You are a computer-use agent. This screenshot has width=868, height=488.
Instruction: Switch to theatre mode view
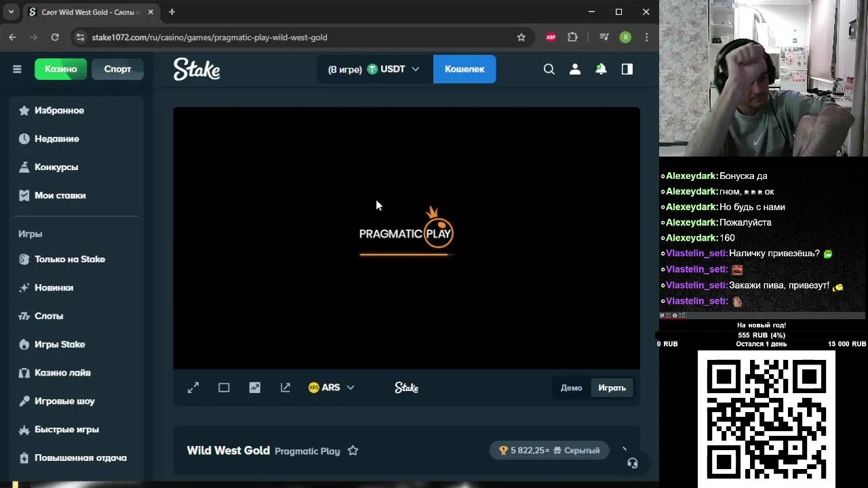point(224,388)
